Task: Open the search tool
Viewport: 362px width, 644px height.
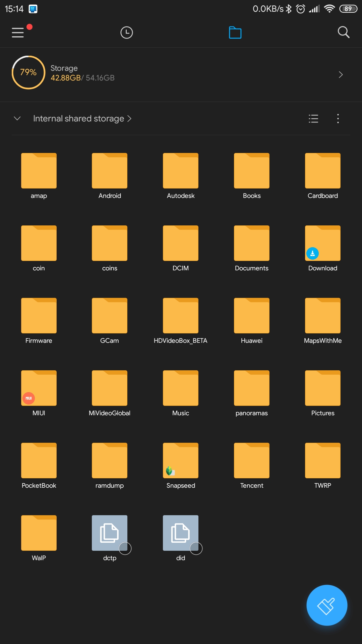Action: (x=344, y=32)
